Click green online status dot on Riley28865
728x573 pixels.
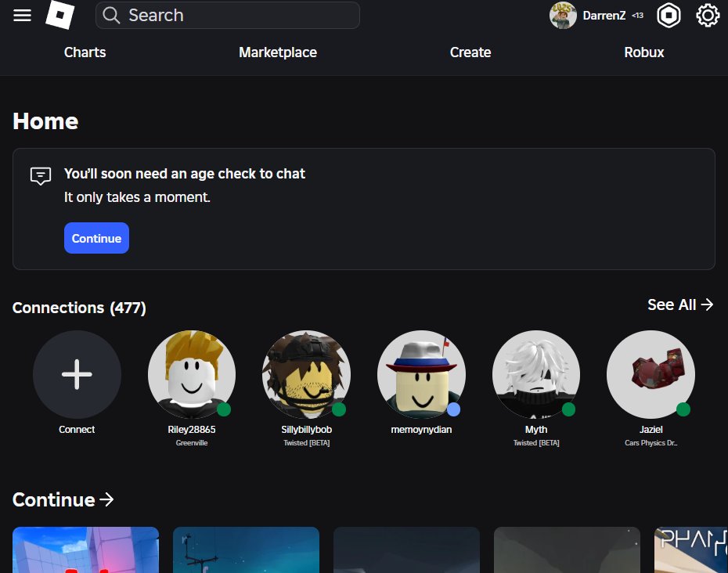click(x=224, y=409)
